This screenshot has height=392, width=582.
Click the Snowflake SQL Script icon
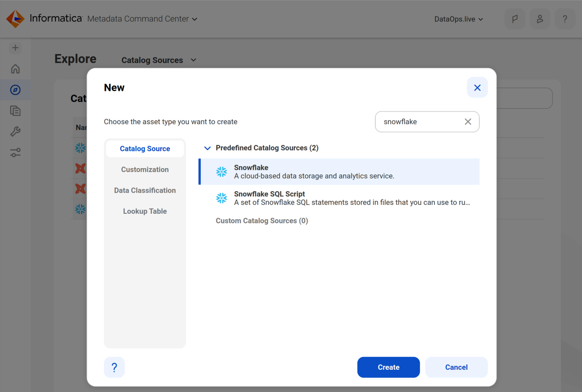(221, 198)
